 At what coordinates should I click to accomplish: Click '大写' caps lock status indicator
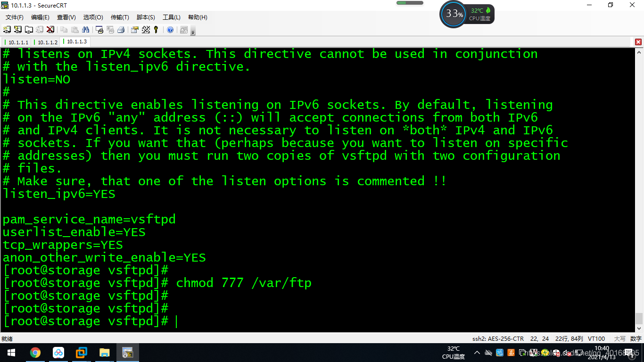click(x=619, y=339)
